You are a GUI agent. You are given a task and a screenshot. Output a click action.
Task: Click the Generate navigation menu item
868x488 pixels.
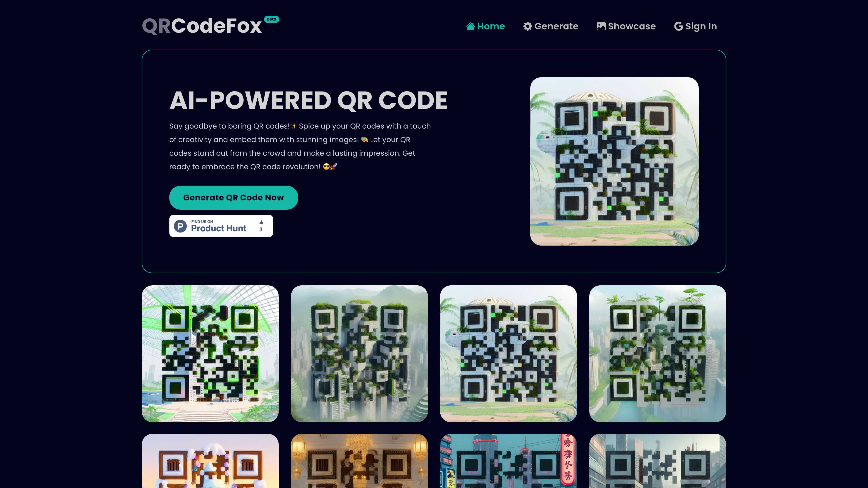(550, 26)
